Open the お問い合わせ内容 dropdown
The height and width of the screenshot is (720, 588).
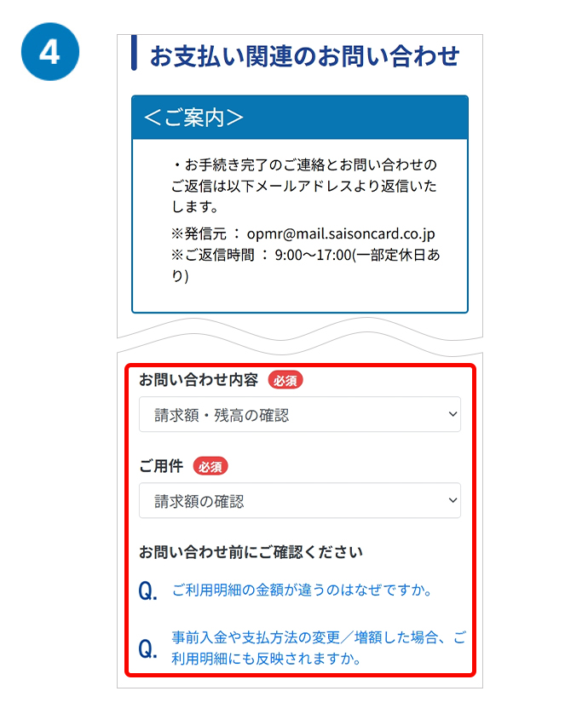point(299,414)
